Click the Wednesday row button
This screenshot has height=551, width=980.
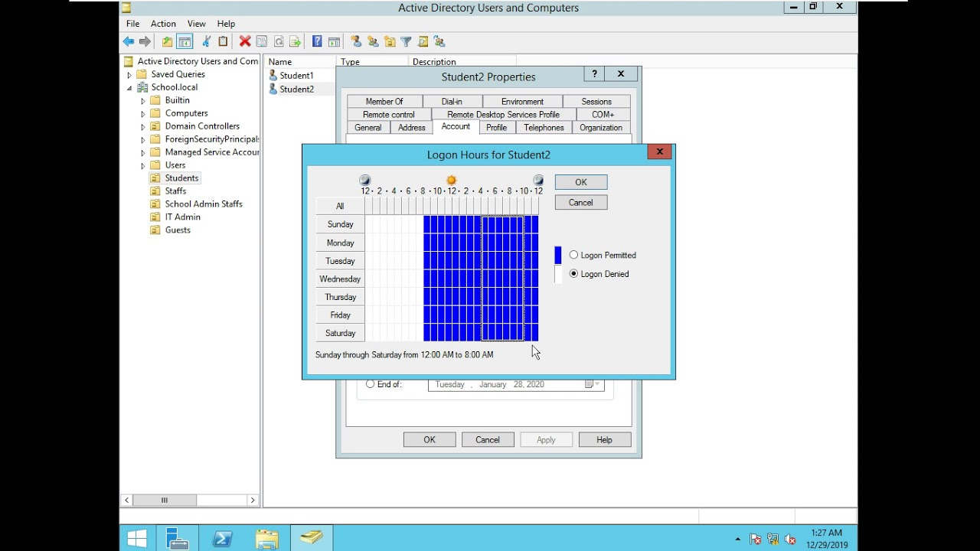[340, 279]
